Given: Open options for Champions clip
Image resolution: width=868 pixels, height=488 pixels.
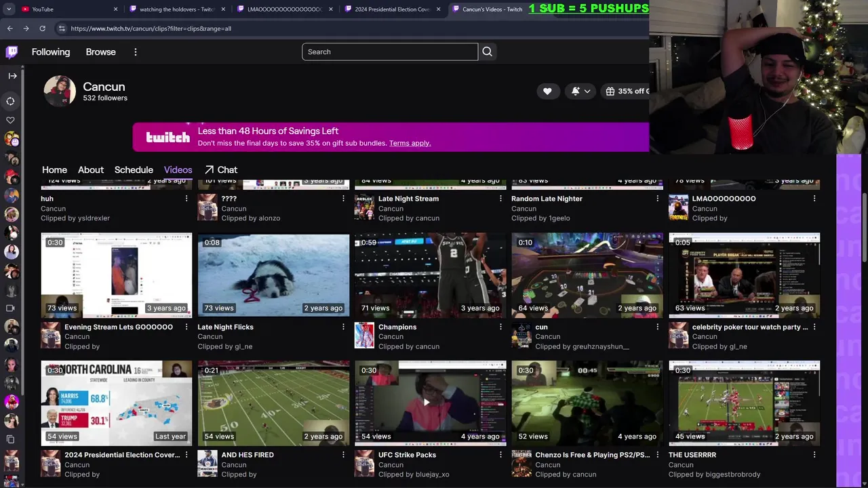Looking at the screenshot, I should [x=500, y=327].
